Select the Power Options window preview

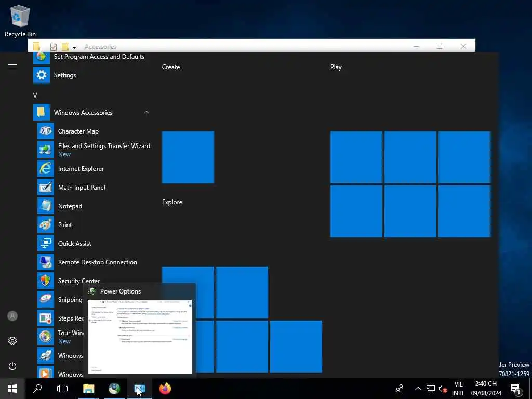(x=139, y=337)
